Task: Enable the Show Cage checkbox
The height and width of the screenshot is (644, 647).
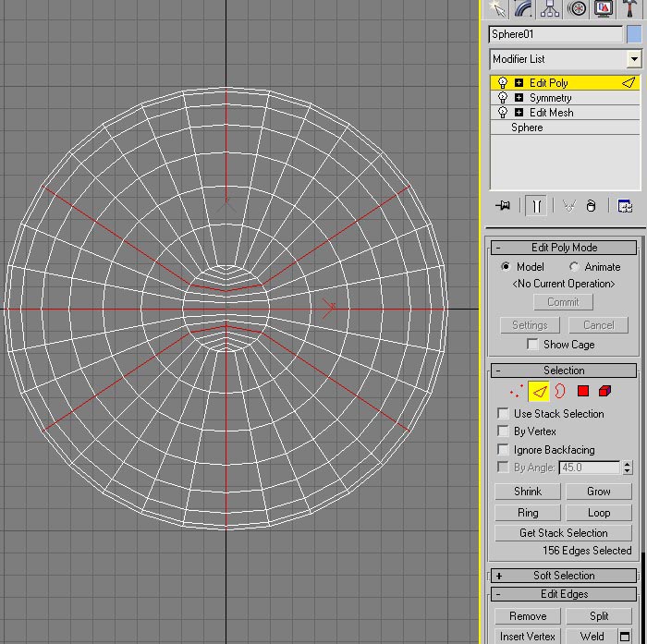Action: tap(532, 344)
